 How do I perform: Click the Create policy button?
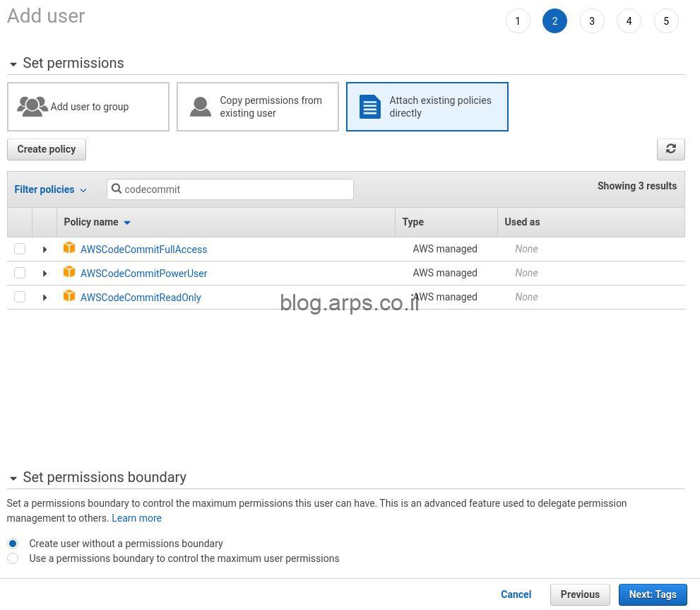(47, 149)
